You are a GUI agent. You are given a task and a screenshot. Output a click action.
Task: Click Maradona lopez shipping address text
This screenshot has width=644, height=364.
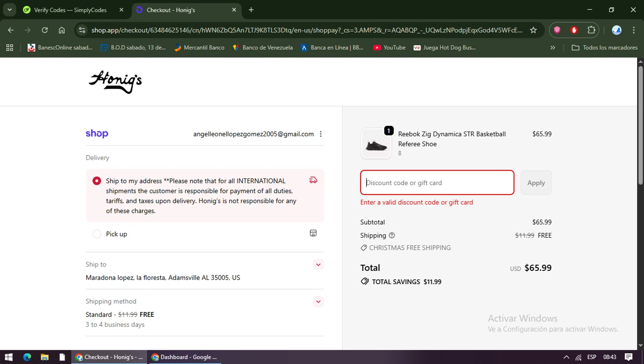(x=163, y=278)
